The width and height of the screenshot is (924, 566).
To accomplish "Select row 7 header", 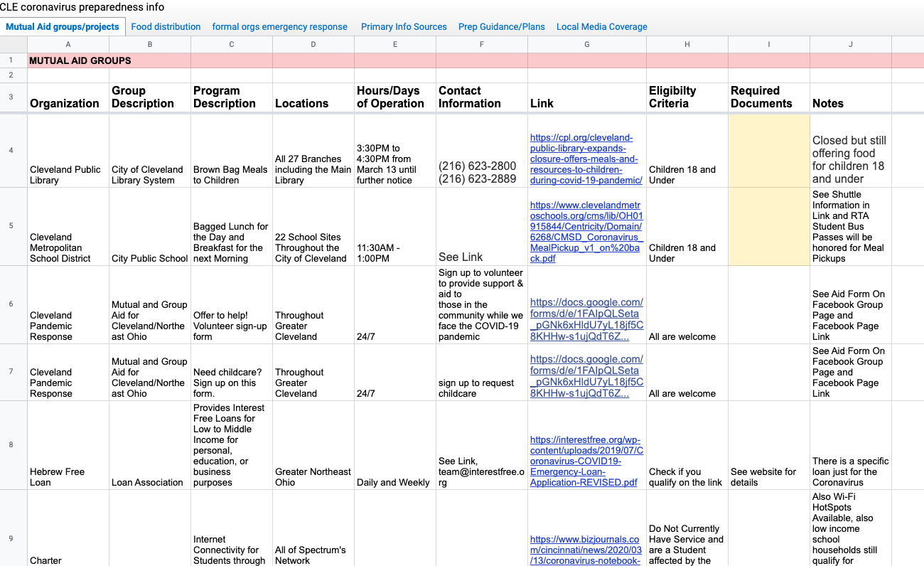I will 14,373.
